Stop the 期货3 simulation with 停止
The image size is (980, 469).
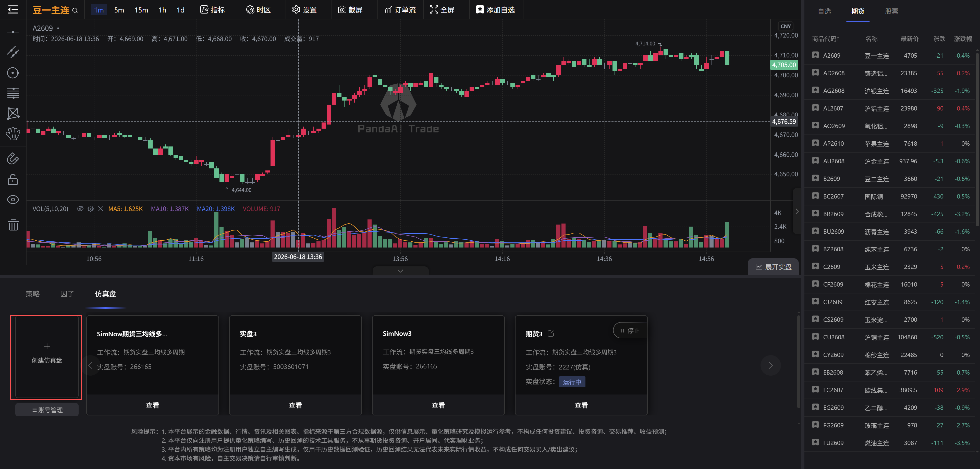tap(630, 330)
